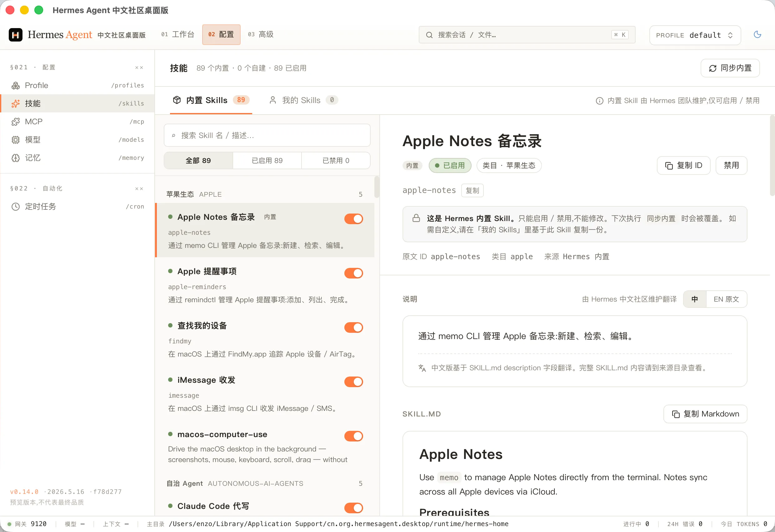Click the 复制 Markdown button
The height and width of the screenshot is (532, 775).
click(705, 414)
